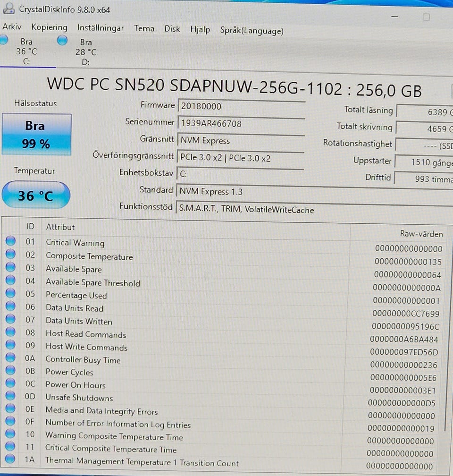Click raw value 0000000095196C
Screen dimensions: 453x476
pos(405,326)
